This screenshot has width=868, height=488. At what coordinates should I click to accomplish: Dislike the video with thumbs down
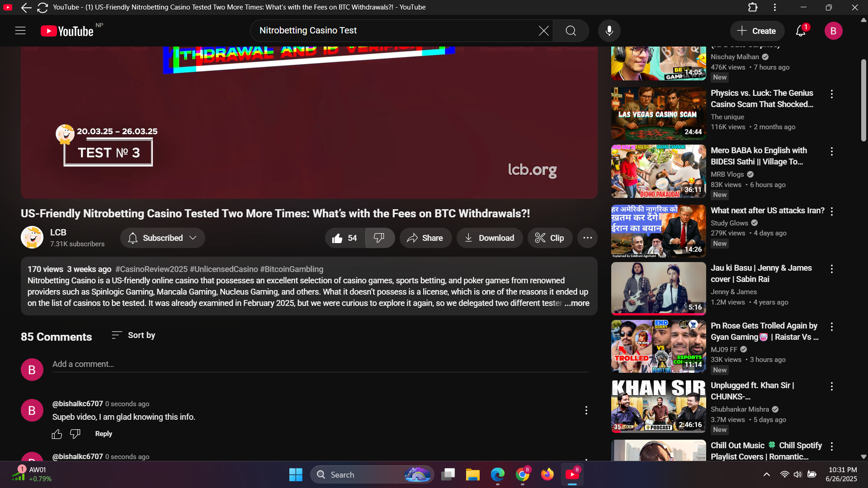380,238
